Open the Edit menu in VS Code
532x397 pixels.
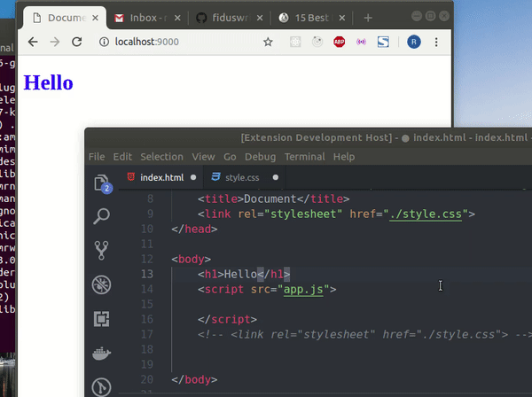[122, 157]
